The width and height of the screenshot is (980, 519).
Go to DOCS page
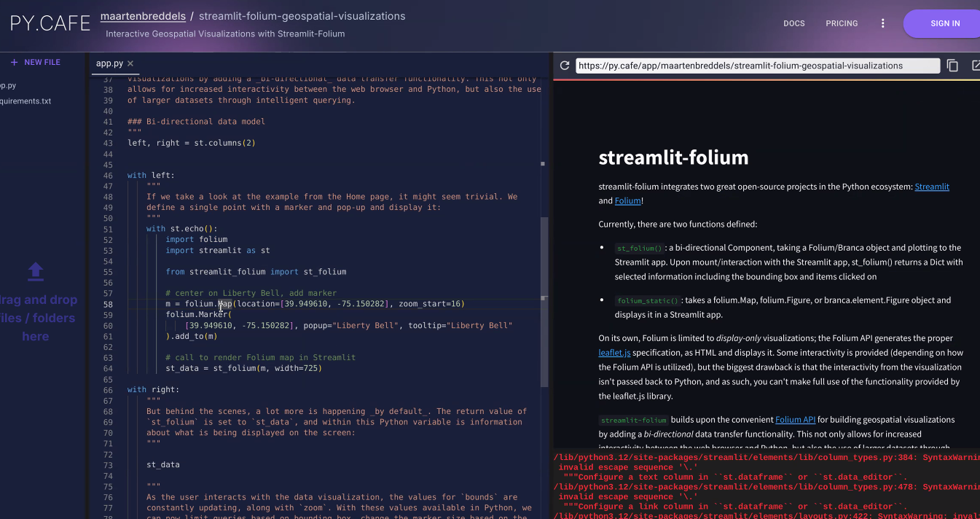(x=794, y=23)
